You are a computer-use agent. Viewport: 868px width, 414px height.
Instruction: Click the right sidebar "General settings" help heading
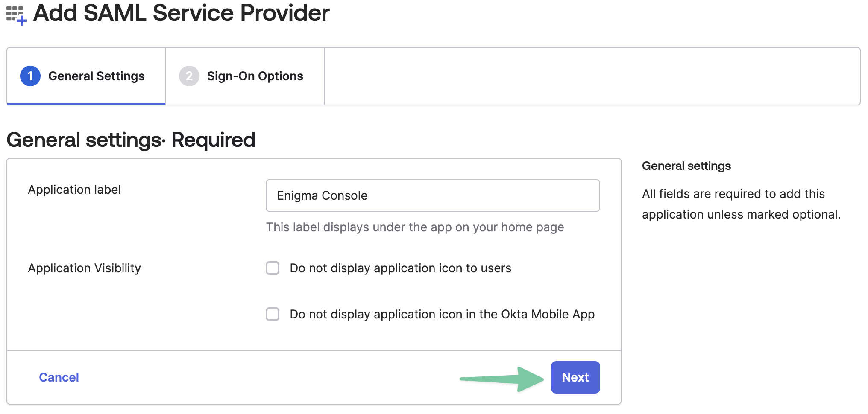point(686,166)
